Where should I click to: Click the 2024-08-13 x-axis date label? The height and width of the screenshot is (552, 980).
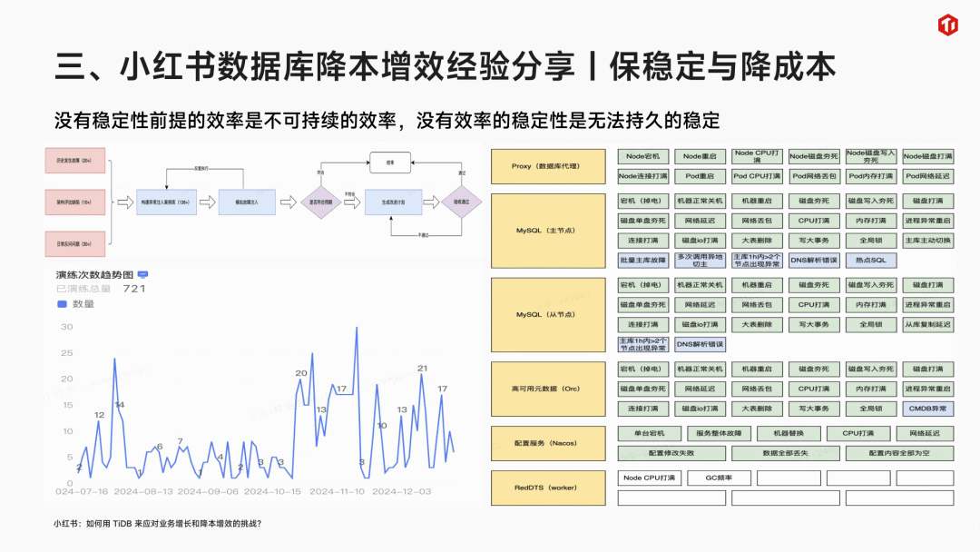[143, 492]
